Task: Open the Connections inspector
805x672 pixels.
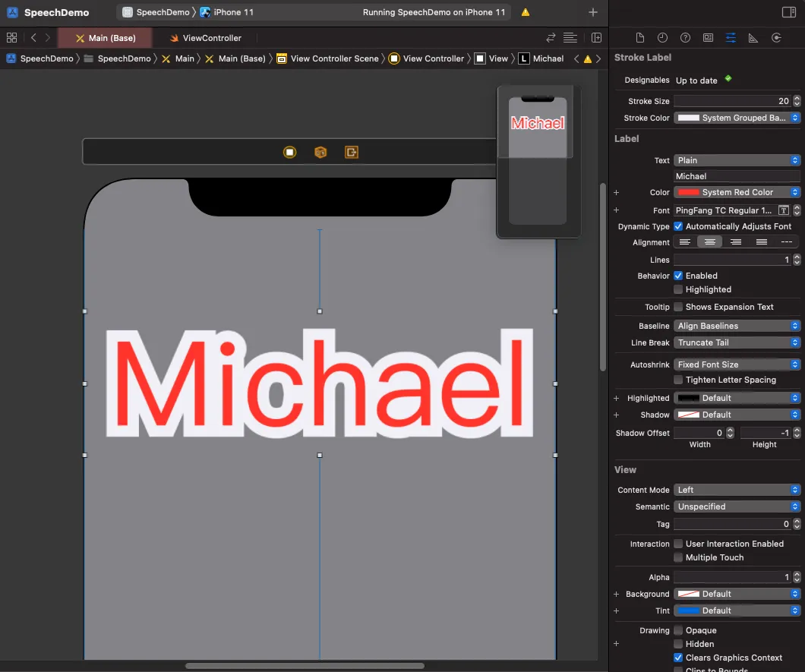Action: coord(776,38)
